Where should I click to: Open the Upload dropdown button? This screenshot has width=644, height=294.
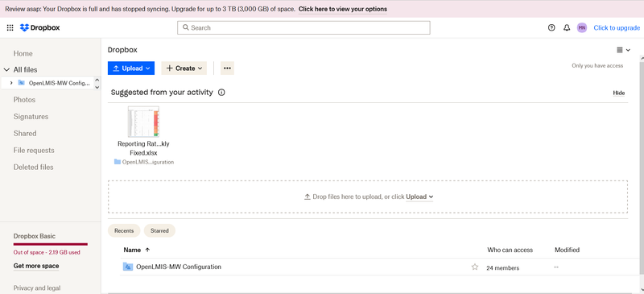point(131,68)
